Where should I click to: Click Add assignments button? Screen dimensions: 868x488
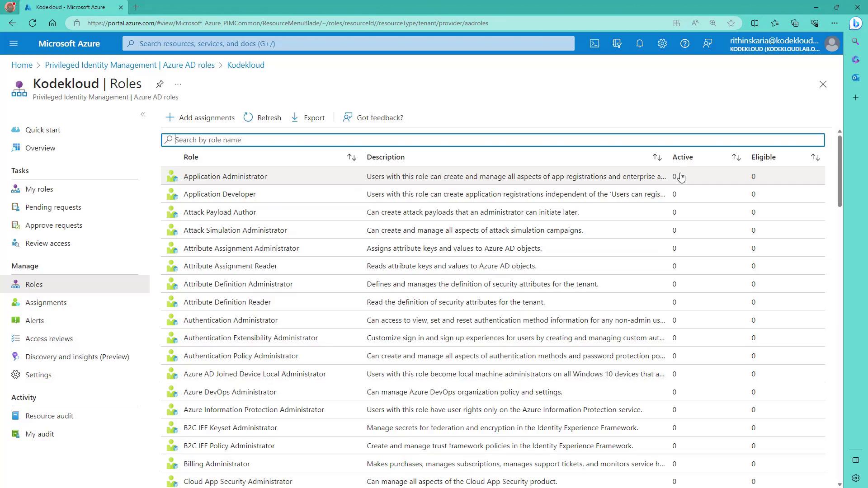tap(200, 117)
